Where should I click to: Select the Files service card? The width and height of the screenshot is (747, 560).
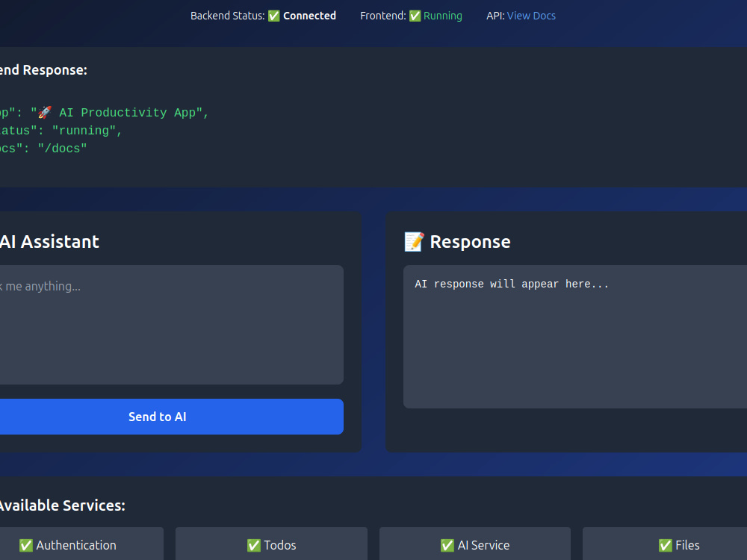[x=665, y=544]
